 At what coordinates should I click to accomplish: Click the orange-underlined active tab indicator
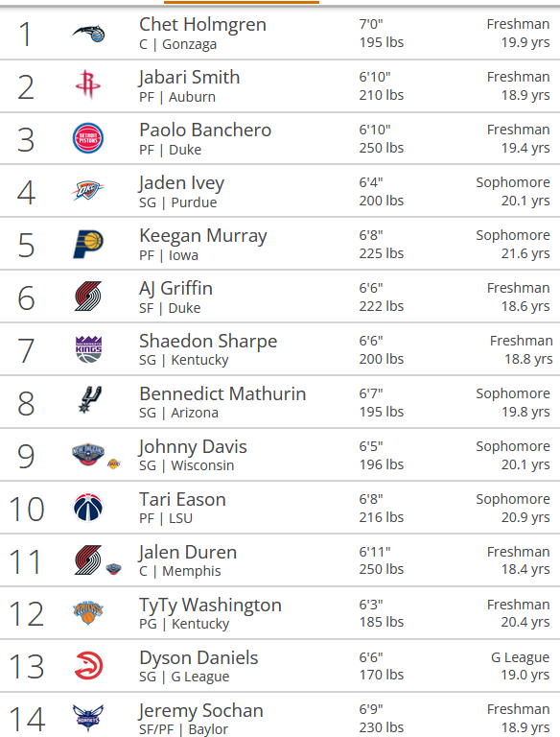pyautogui.click(x=242, y=2)
